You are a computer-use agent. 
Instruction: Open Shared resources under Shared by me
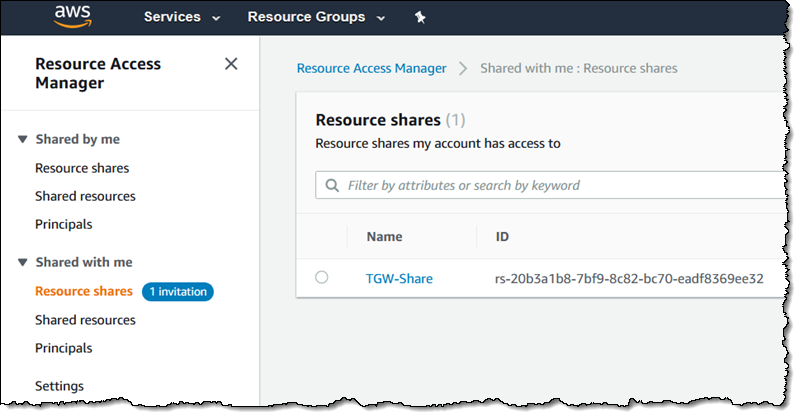(x=85, y=196)
